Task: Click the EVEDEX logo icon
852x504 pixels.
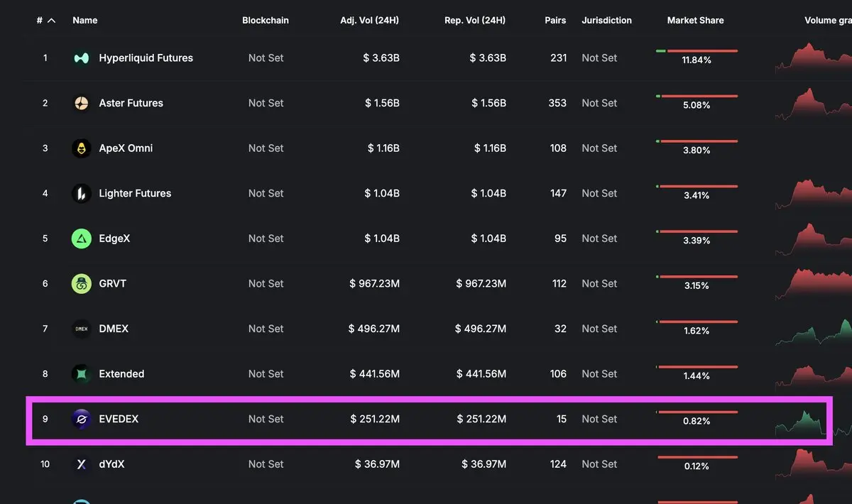Action: [82, 419]
